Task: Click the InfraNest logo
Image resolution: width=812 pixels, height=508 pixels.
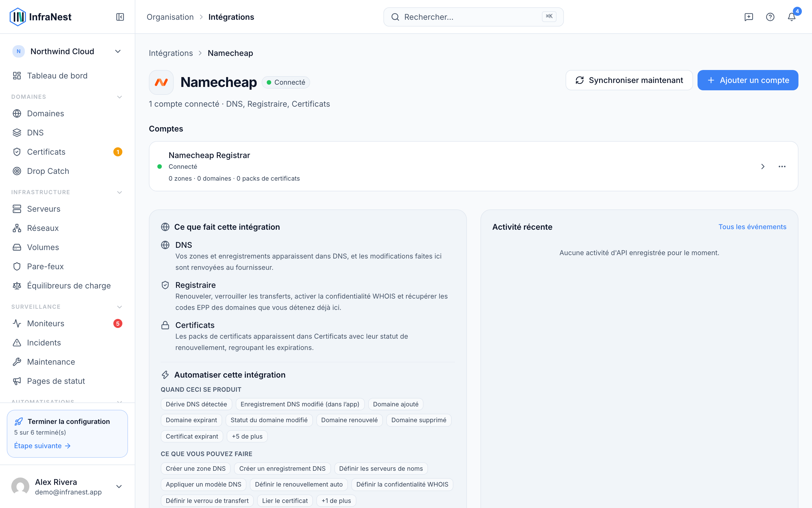Action: (41, 17)
